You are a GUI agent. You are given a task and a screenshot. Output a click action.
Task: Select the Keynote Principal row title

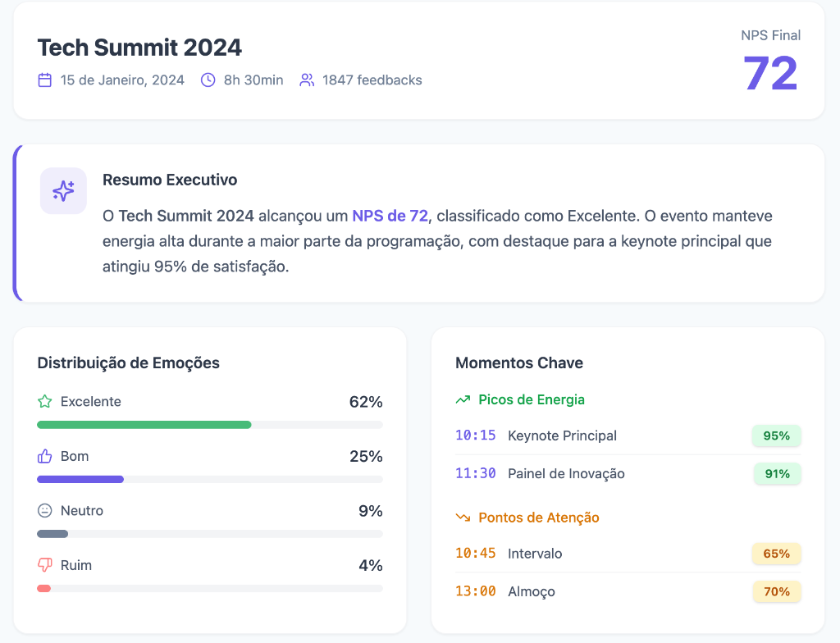[x=563, y=436]
